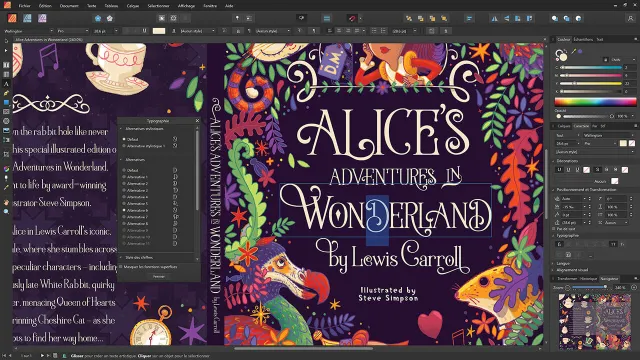Open the Sélectionner menu
The height and width of the screenshot is (360, 640).
[x=158, y=6]
